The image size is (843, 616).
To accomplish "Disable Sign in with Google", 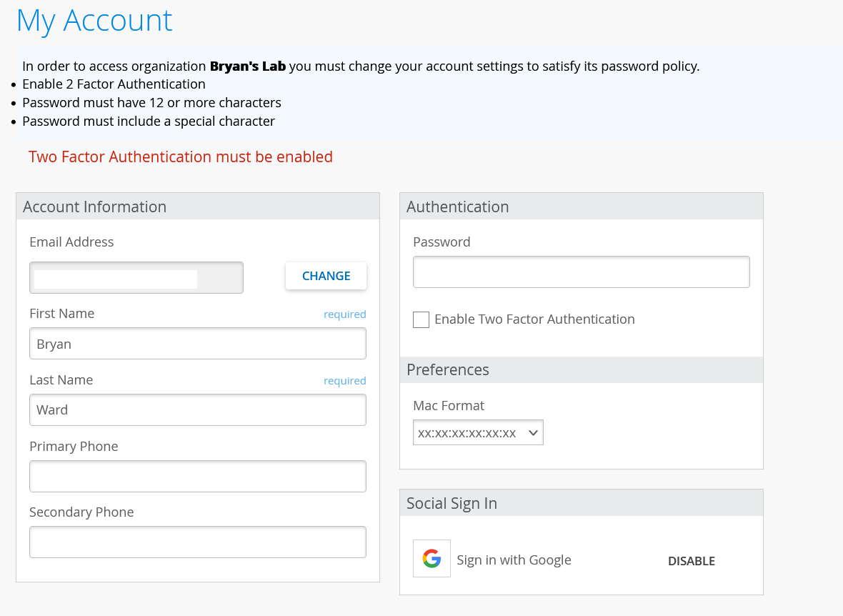I will click(x=691, y=561).
